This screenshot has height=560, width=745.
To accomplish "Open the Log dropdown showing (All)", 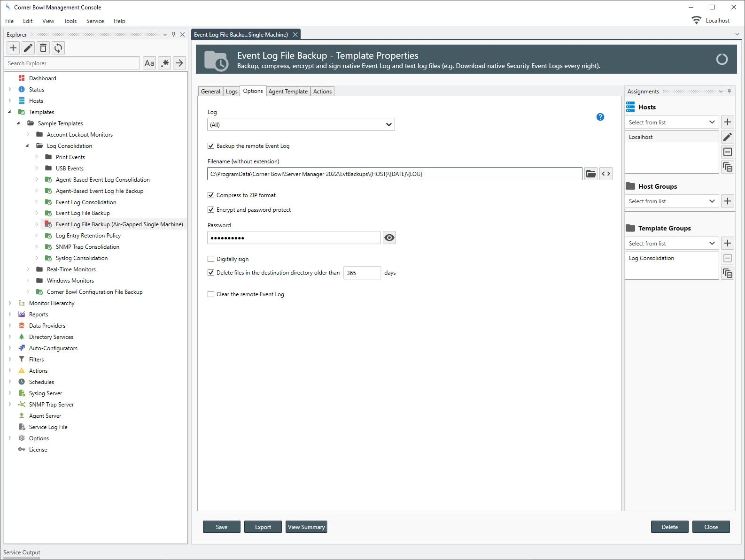I will point(301,125).
